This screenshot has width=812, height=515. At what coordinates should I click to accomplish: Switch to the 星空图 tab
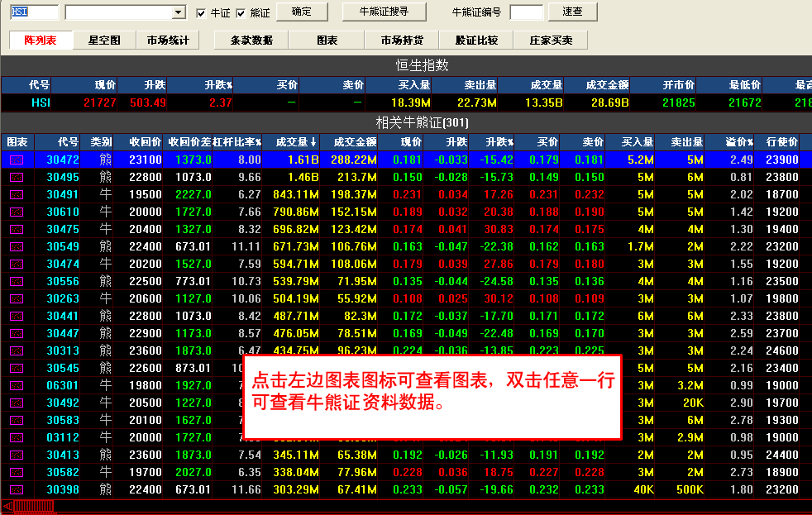coord(104,40)
